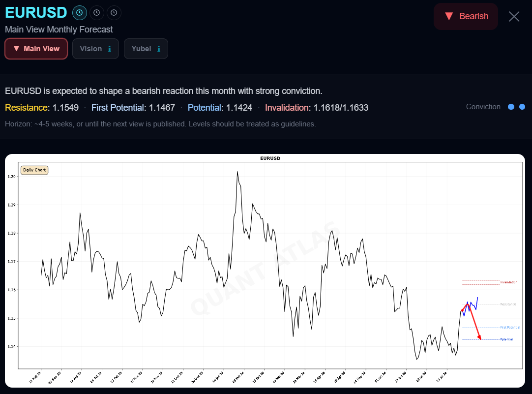
Task: Select the second clock timeframe icon
Action: click(97, 13)
